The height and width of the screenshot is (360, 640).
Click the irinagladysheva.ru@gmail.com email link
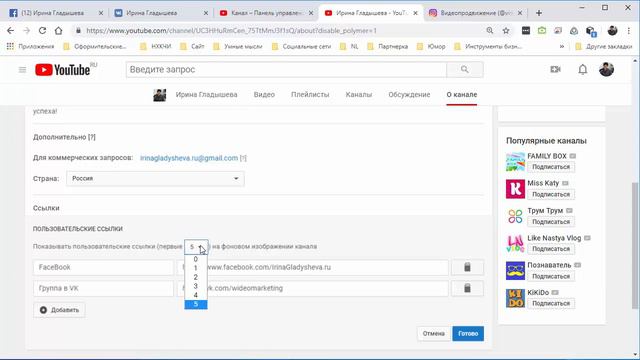point(189,158)
